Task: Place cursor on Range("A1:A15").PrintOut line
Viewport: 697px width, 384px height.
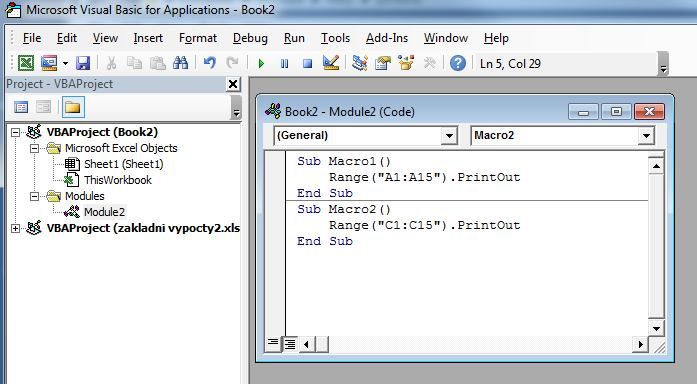Action: coord(424,177)
